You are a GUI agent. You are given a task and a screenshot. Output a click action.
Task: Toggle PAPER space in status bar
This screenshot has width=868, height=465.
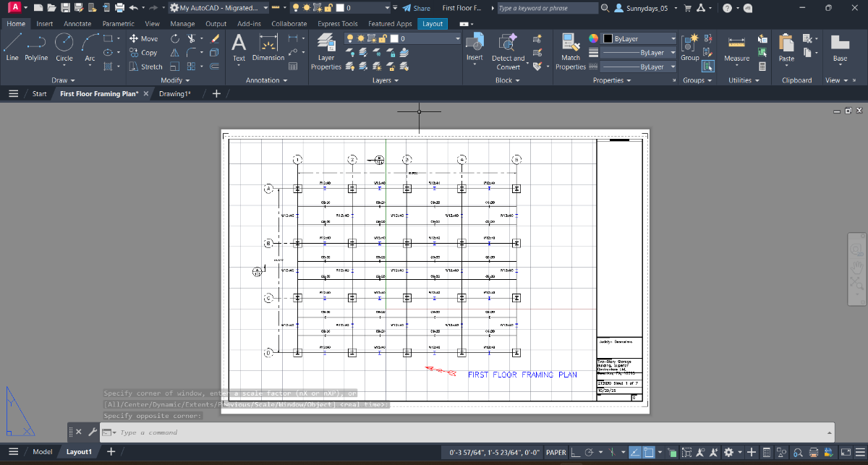(556, 453)
